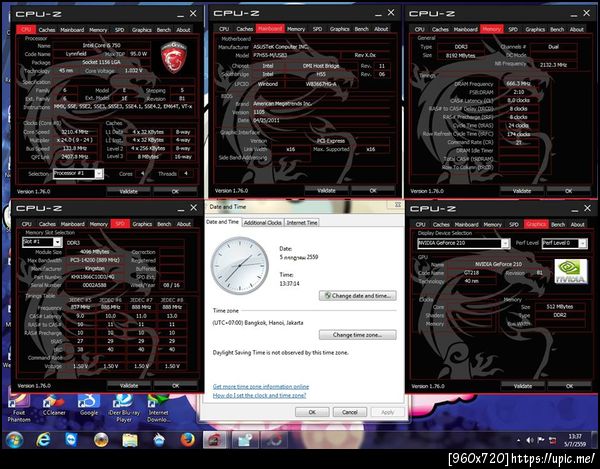Screen dimensions: 600x469
Task: Click the Bangkok, Hanoi, Jakarta time zone text
Action: [x=258, y=323]
